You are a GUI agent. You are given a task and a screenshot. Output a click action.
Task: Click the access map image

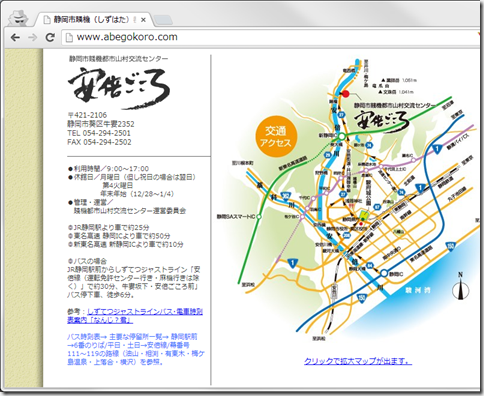coord(348,200)
